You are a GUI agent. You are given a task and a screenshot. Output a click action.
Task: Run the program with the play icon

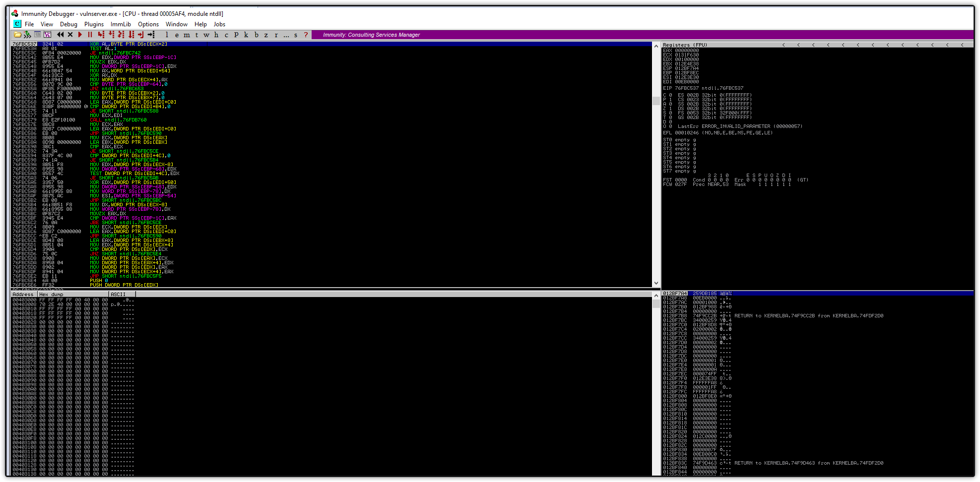pyautogui.click(x=80, y=35)
